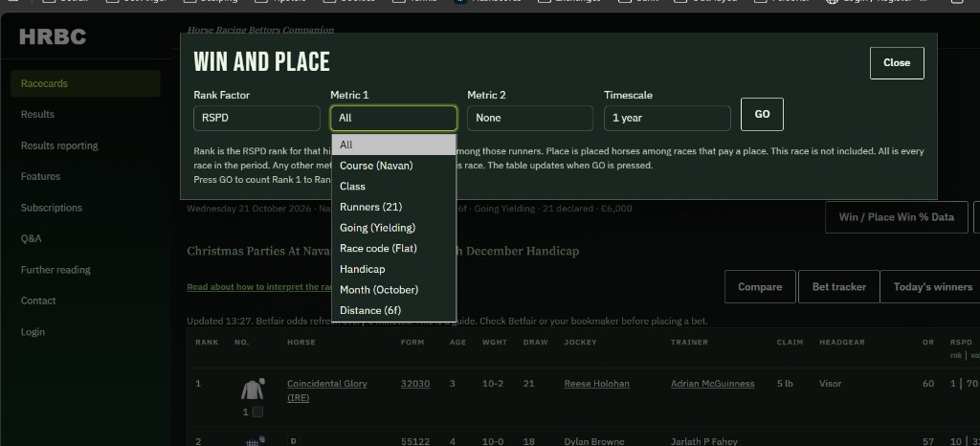Open the Rank Factor RSPD dropdown
Image resolution: width=980 pixels, height=446 pixels.
coord(256,118)
